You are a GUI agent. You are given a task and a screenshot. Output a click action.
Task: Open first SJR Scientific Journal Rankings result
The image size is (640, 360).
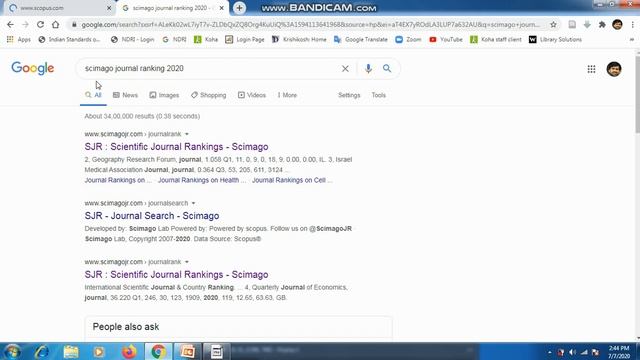pos(176,147)
